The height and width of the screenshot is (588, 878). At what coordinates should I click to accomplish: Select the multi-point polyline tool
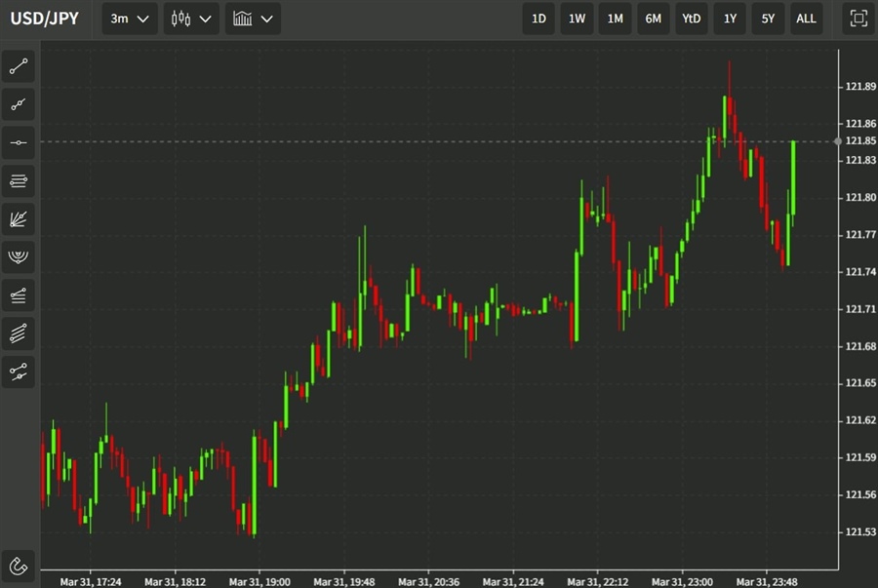18,104
